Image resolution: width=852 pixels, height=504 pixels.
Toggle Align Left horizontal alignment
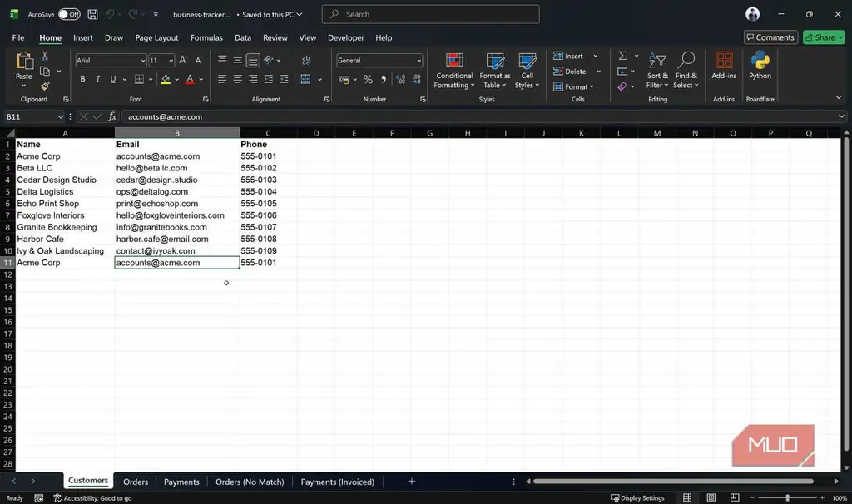point(221,79)
